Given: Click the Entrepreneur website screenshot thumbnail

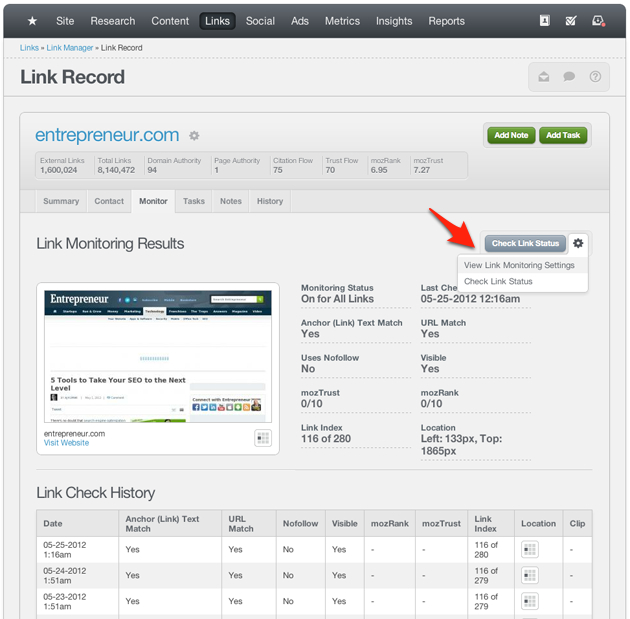Looking at the screenshot, I should point(158,357).
